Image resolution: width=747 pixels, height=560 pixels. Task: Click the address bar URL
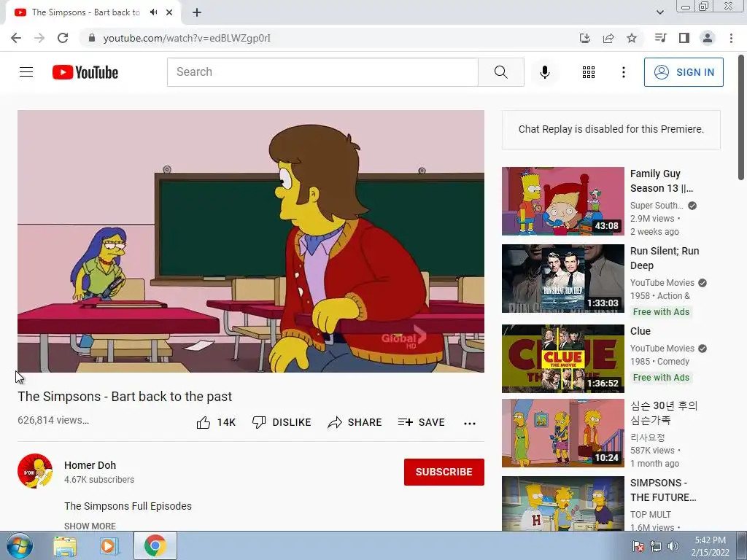click(x=187, y=38)
